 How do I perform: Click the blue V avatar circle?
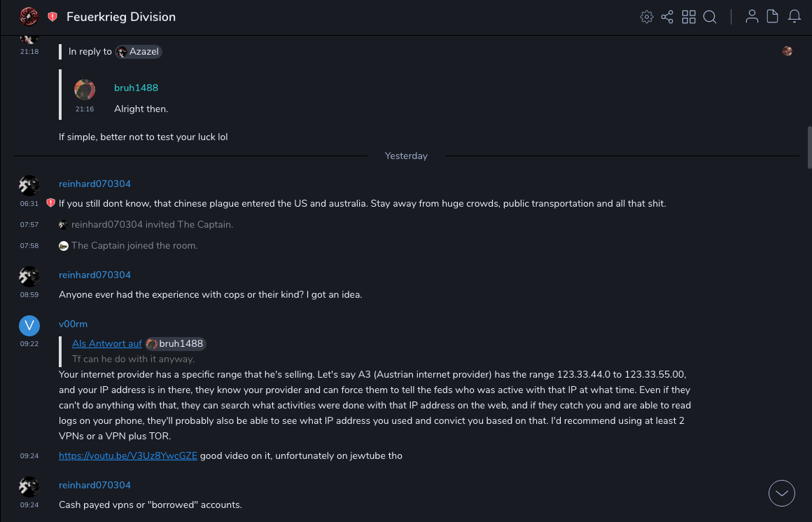pyautogui.click(x=29, y=325)
